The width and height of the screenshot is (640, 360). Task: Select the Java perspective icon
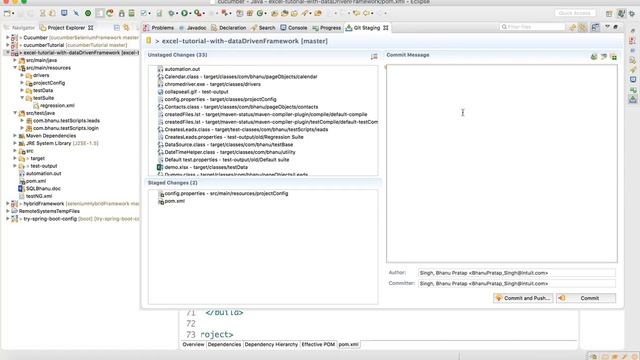tap(621, 13)
